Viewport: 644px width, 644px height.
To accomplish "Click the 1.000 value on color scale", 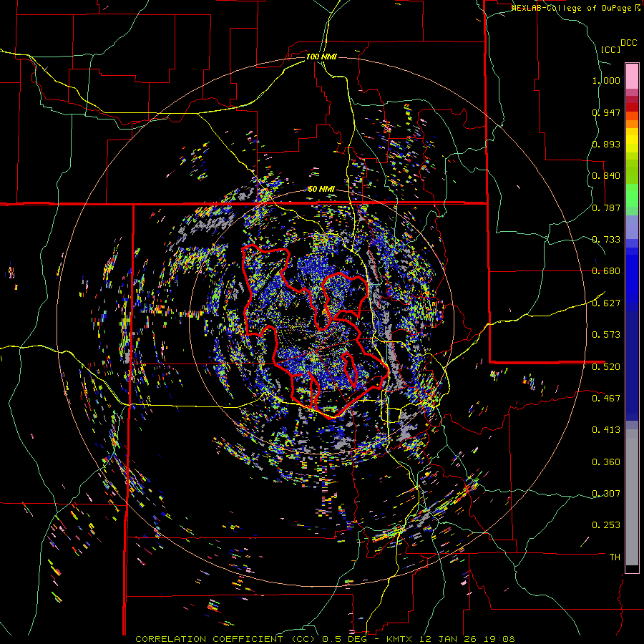I will (606, 80).
